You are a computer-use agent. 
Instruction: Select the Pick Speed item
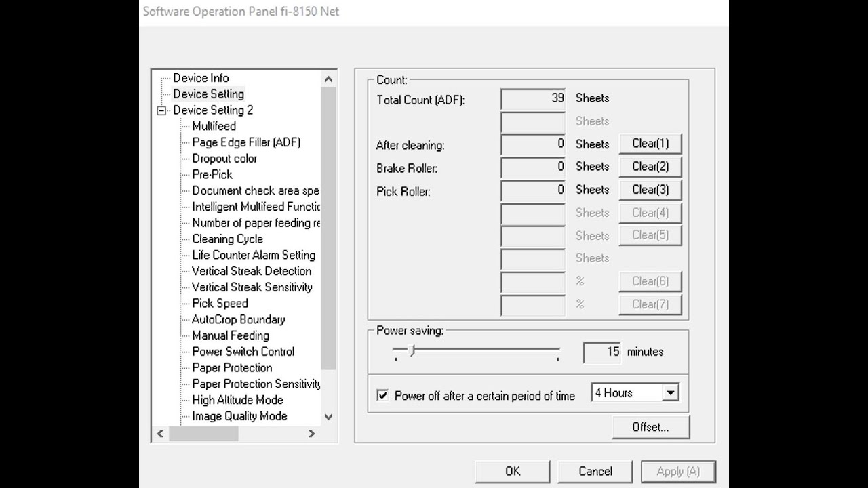[220, 304]
